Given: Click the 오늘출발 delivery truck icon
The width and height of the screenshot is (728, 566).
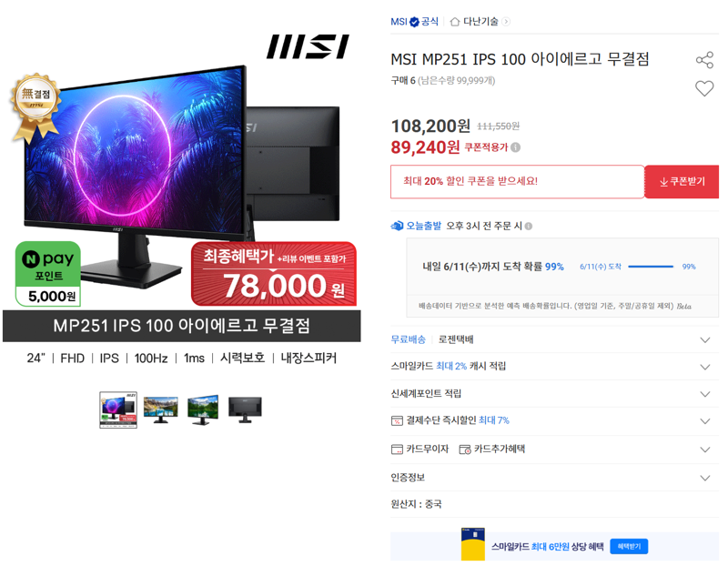Looking at the screenshot, I should click(397, 226).
